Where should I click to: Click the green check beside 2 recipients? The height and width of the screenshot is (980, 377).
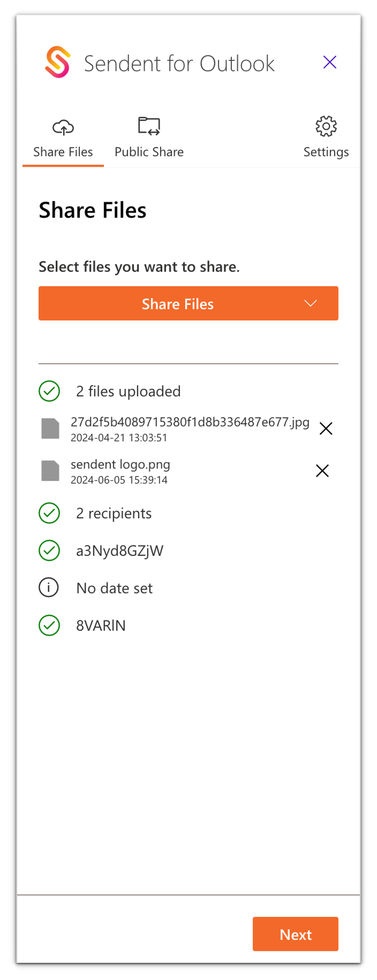[49, 513]
